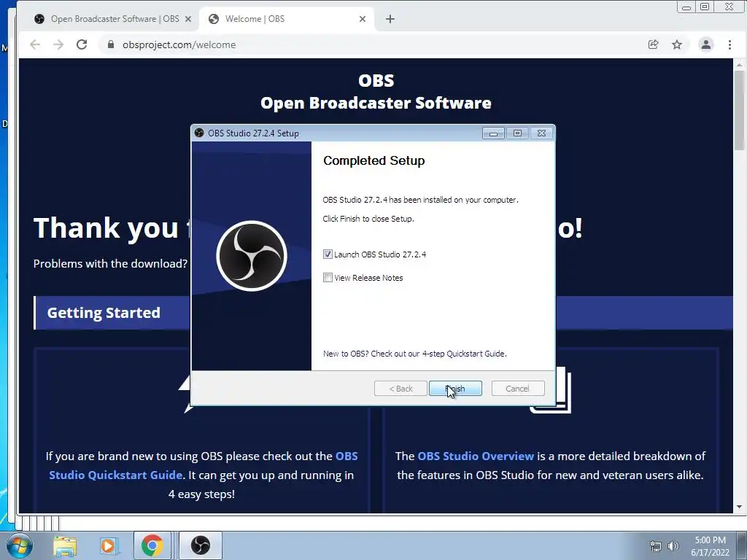The image size is (747, 560).
Task: Click the Chrome taskbar icon
Action: pyautogui.click(x=152, y=545)
